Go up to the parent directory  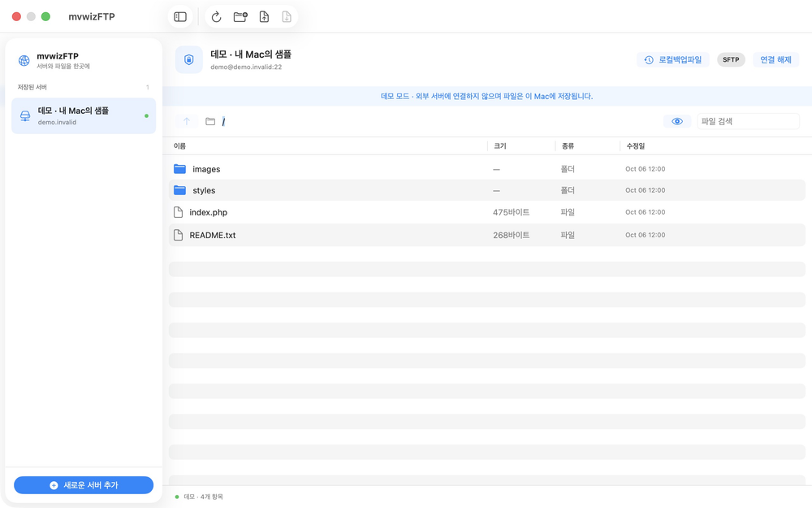pyautogui.click(x=187, y=121)
